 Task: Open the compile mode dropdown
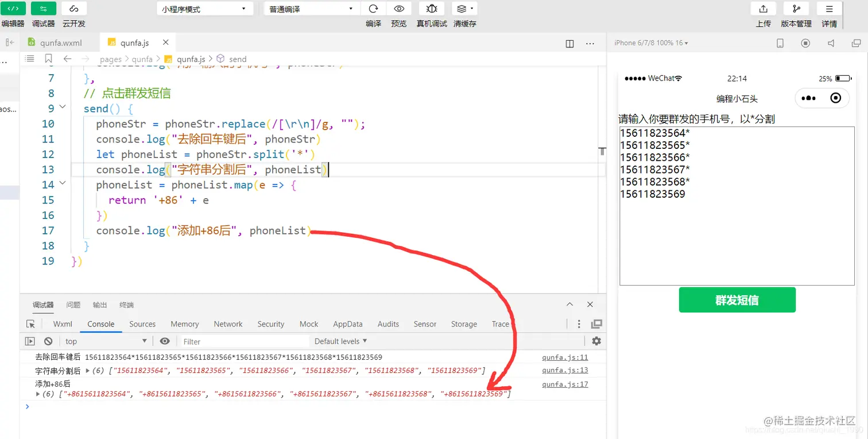click(x=312, y=9)
